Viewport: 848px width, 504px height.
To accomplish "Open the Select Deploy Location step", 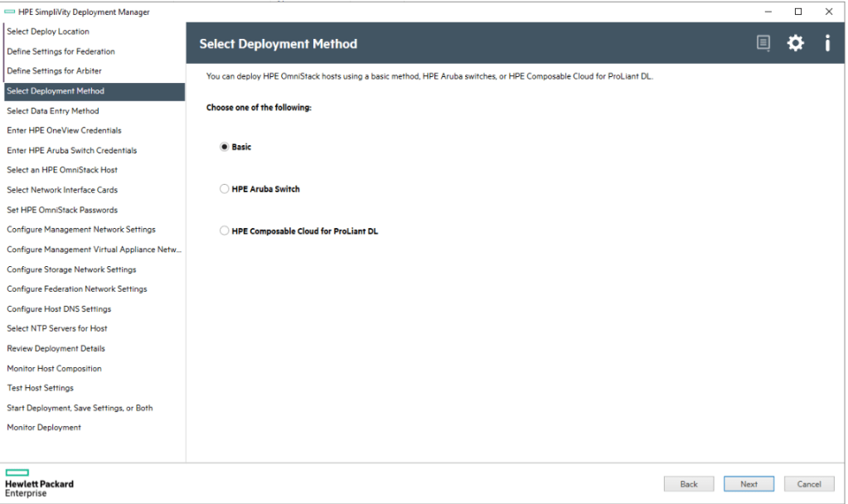I will [48, 31].
